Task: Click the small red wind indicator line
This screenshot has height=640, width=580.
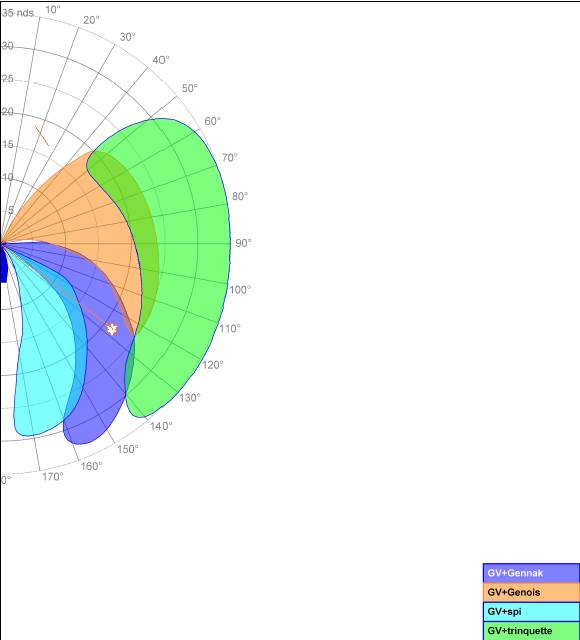Action: coord(42,136)
